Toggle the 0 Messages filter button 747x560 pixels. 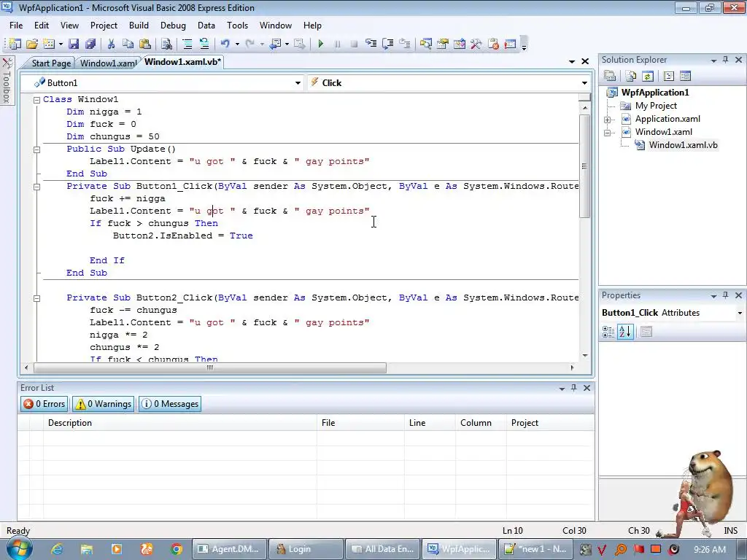point(170,404)
